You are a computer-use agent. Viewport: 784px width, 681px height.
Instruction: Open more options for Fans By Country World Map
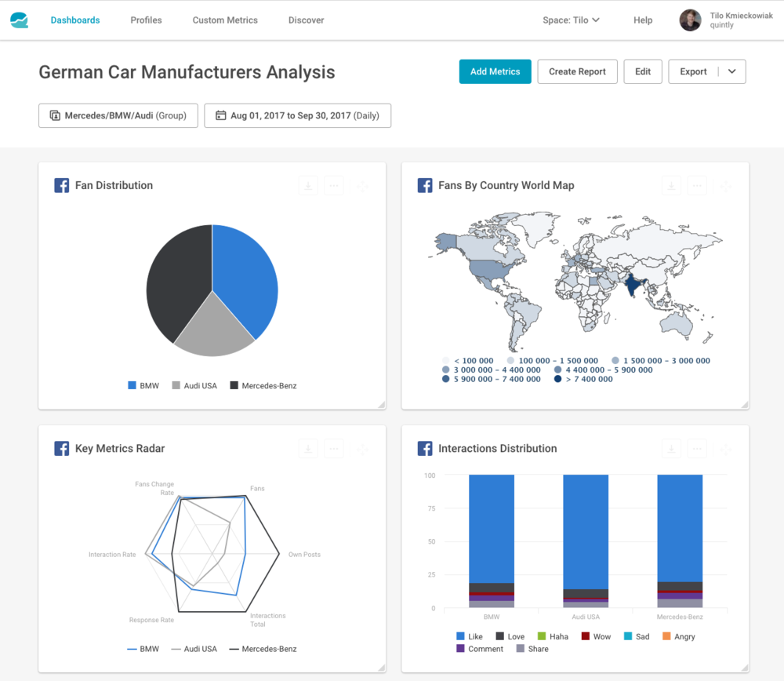(x=697, y=185)
